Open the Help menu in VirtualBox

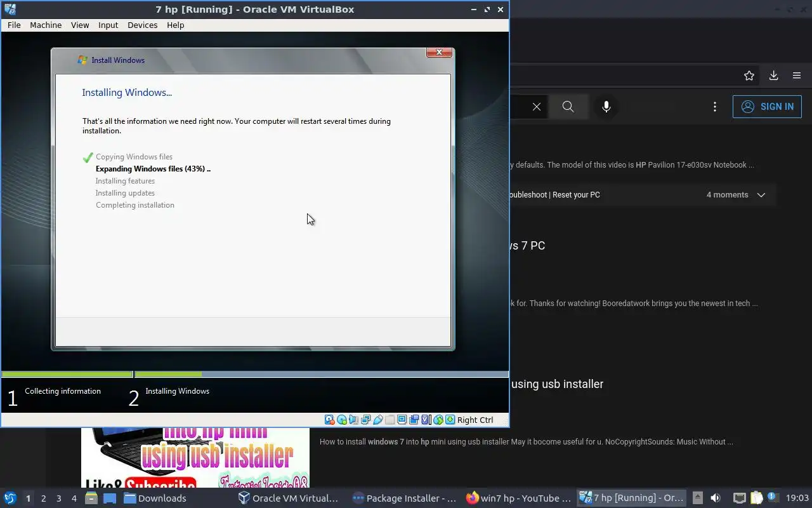coord(176,25)
